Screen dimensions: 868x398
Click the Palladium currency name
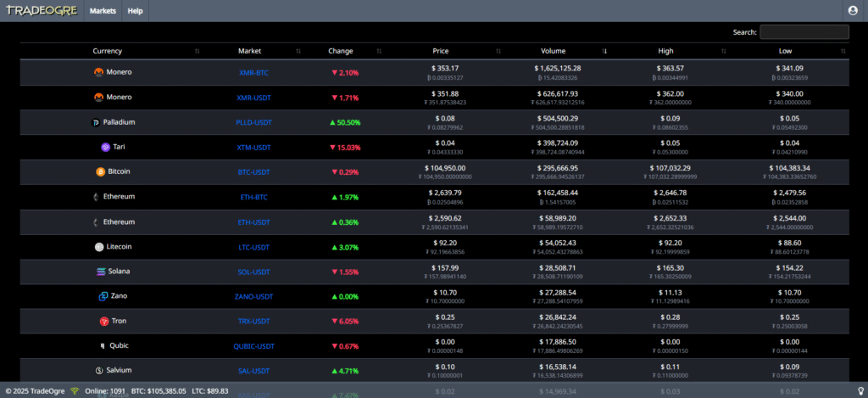click(119, 122)
